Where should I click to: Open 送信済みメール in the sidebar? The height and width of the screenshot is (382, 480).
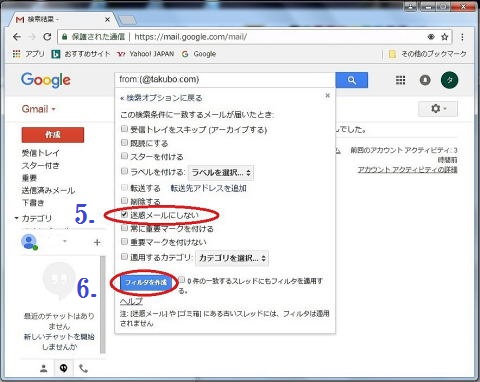pos(48,190)
